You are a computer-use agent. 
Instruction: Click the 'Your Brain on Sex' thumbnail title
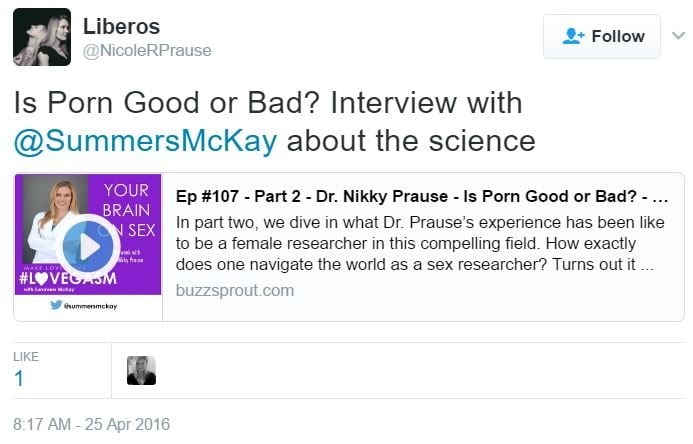[x=125, y=208]
